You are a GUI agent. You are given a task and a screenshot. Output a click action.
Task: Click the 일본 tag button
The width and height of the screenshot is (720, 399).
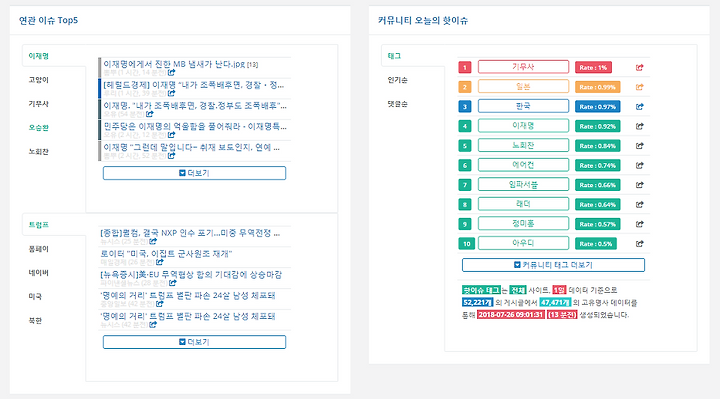(523, 86)
